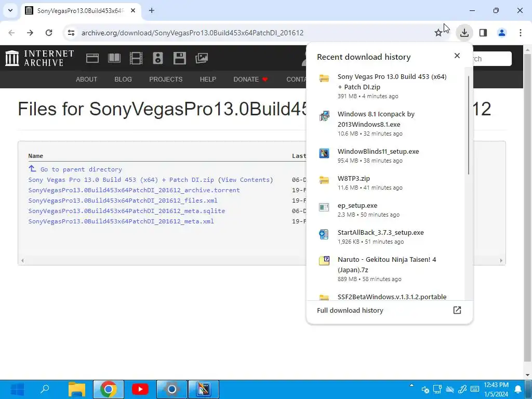Open the Images icon in Archive nav

202,58
